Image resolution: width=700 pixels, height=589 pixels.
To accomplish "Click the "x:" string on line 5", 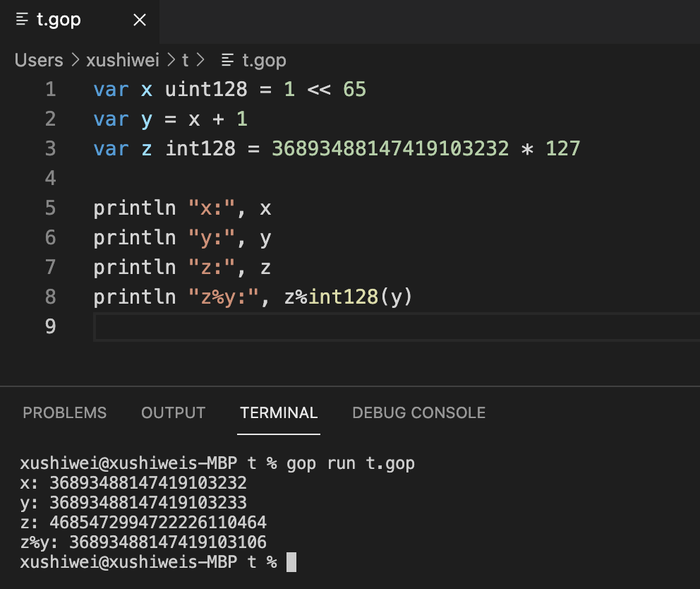I will (212, 208).
